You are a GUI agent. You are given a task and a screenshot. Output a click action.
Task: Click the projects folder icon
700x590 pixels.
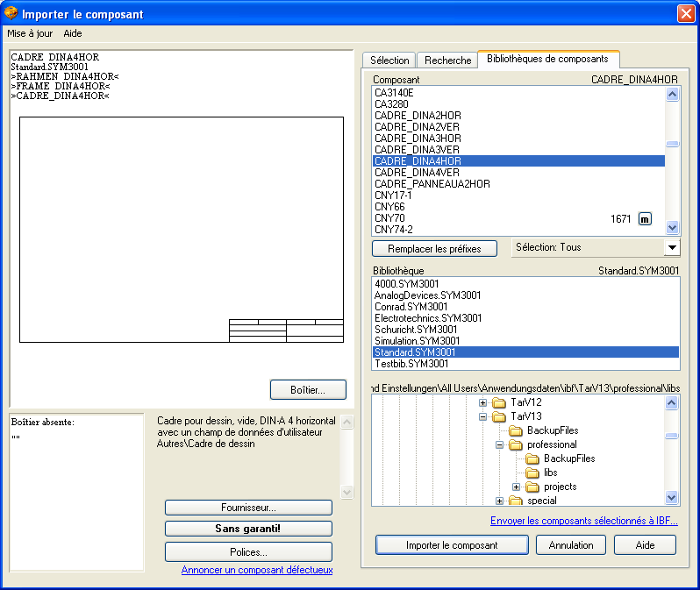click(x=532, y=487)
